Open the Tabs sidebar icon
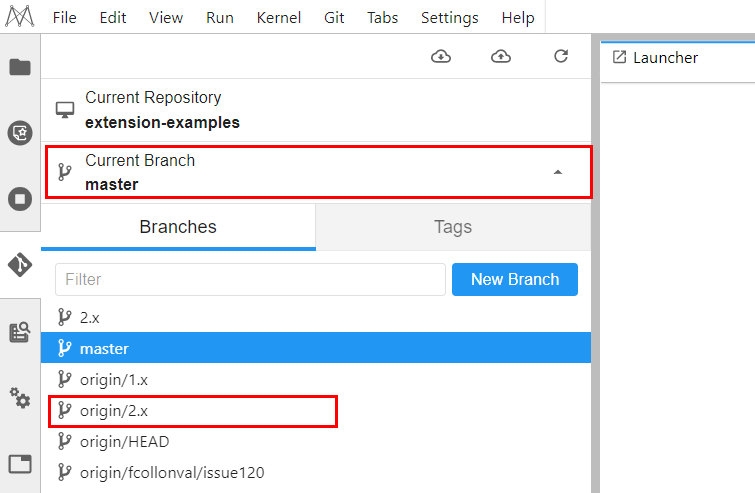755x493 pixels. 20,464
